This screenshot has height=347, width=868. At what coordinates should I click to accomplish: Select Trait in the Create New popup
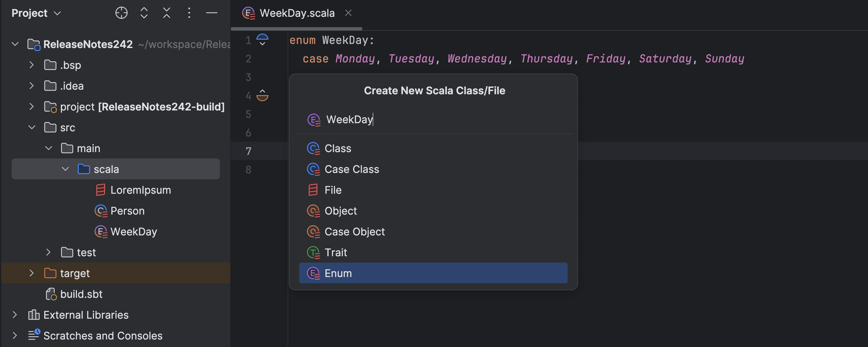pos(336,252)
